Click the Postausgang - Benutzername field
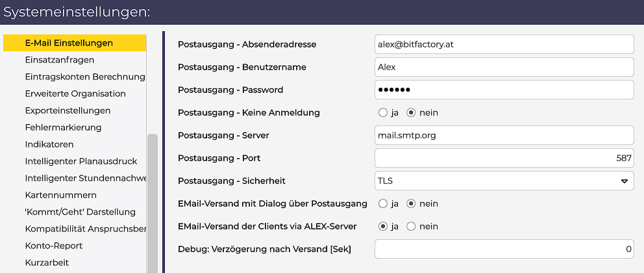The width and height of the screenshot is (644, 273). pyautogui.click(x=504, y=67)
